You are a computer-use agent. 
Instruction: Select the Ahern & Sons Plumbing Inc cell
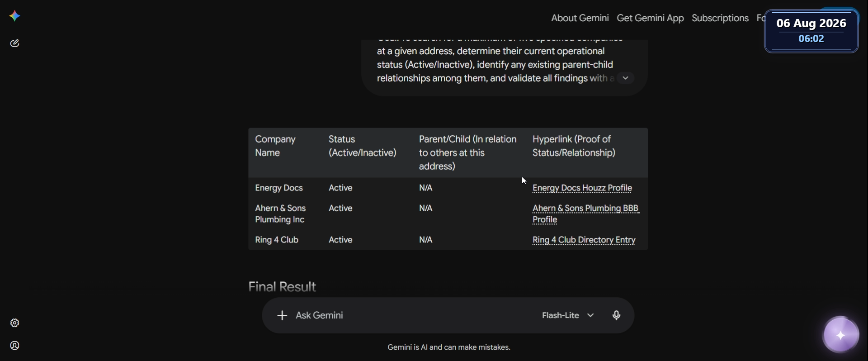pos(281,214)
